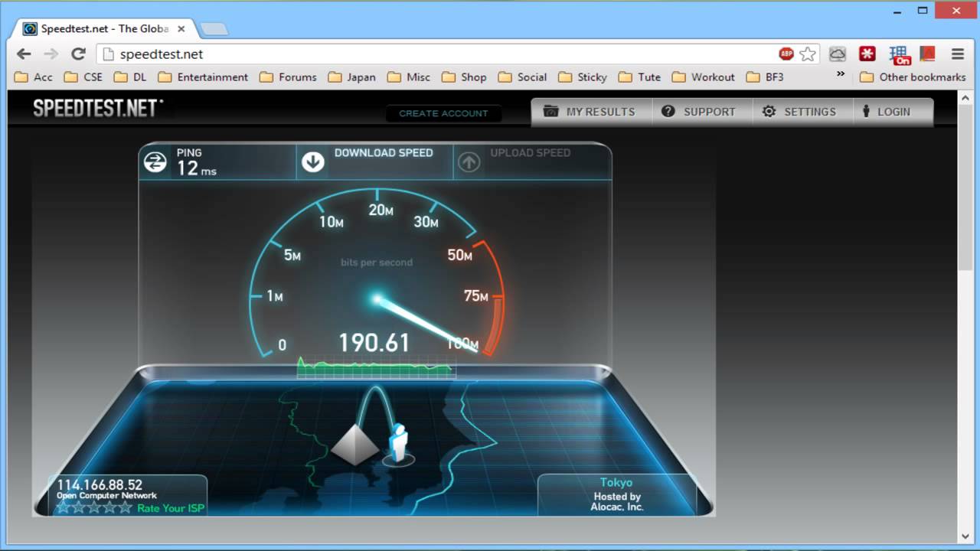This screenshot has width=980, height=551.
Task: Open the Login menu item
Action: click(892, 112)
